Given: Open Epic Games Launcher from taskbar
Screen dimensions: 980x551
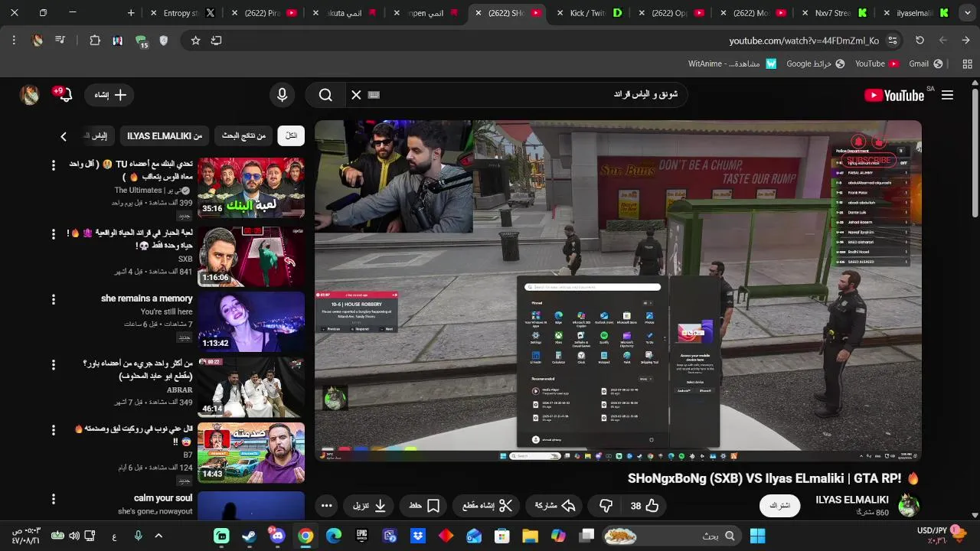Looking at the screenshot, I should point(361,536).
